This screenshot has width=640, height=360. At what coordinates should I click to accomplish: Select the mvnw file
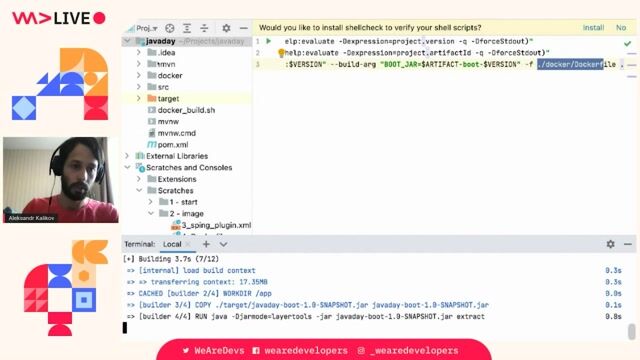168,122
